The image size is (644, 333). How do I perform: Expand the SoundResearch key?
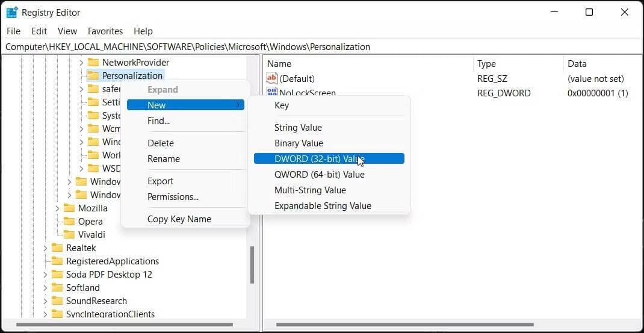point(45,300)
